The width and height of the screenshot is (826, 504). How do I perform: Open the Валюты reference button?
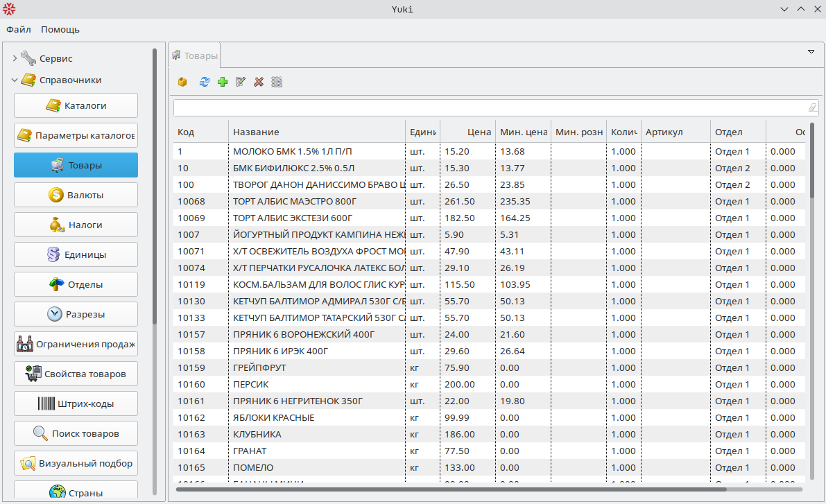click(76, 195)
